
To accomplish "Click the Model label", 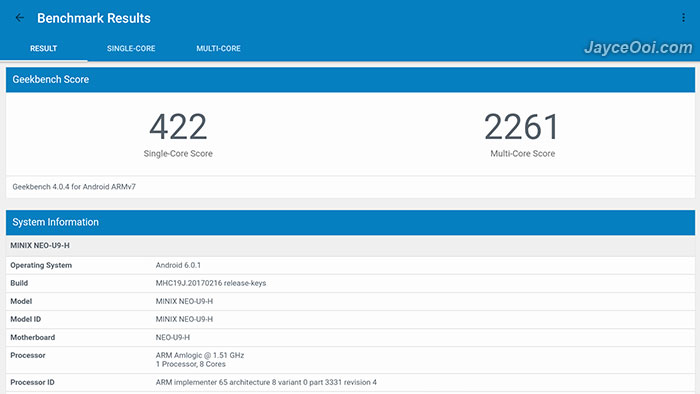I will click(x=21, y=301).
